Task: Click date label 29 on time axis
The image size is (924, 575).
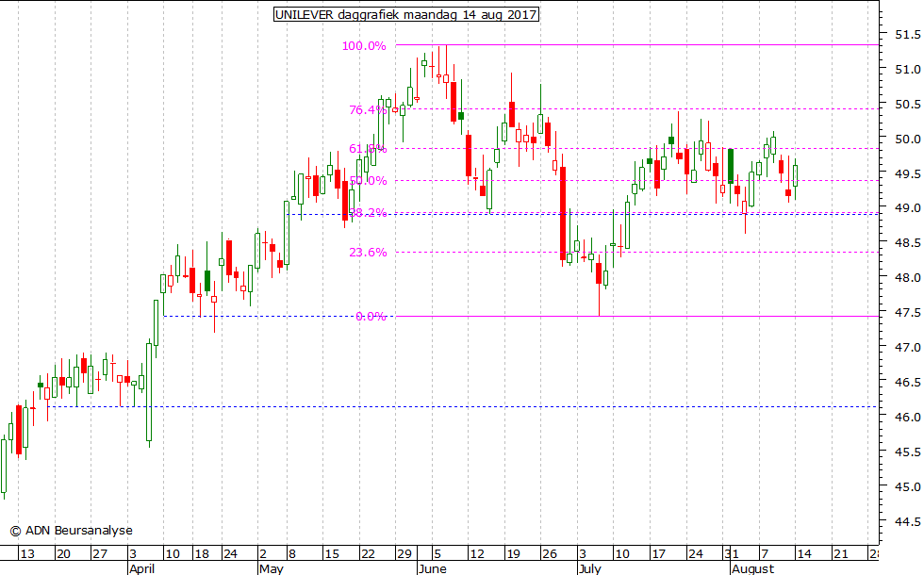Action: 404,554
